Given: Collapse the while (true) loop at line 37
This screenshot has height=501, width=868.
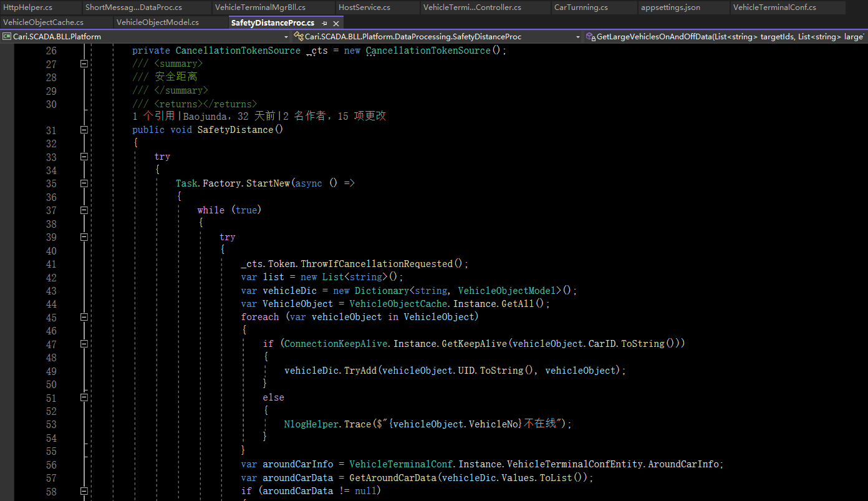Looking at the screenshot, I should point(84,210).
